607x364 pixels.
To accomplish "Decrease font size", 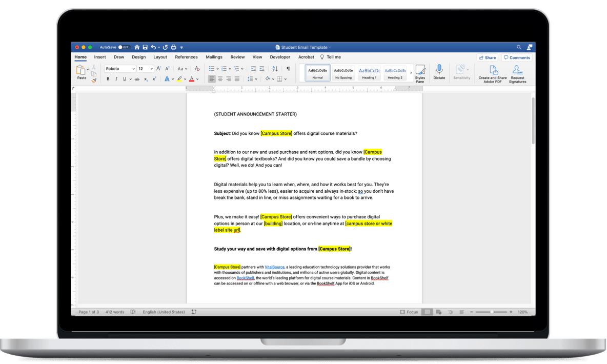I will [x=167, y=69].
